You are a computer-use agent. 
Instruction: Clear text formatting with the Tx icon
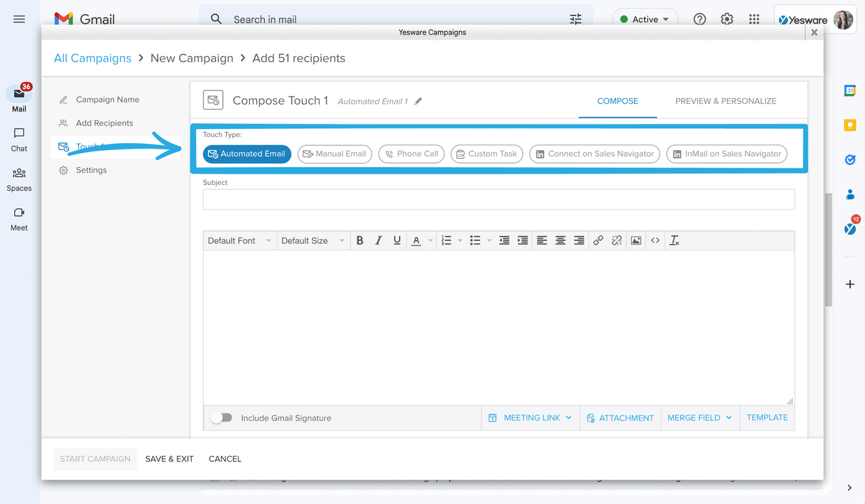pyautogui.click(x=674, y=240)
